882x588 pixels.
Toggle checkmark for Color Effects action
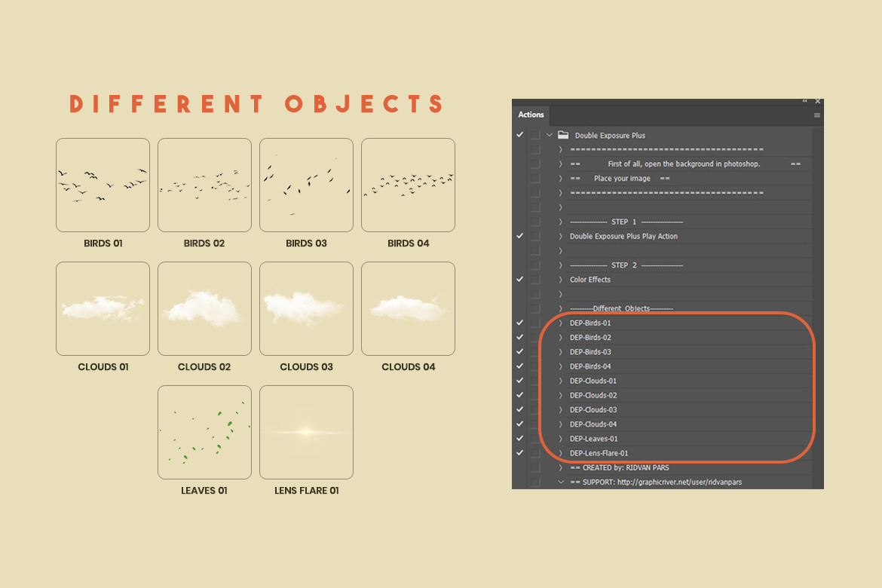point(519,280)
